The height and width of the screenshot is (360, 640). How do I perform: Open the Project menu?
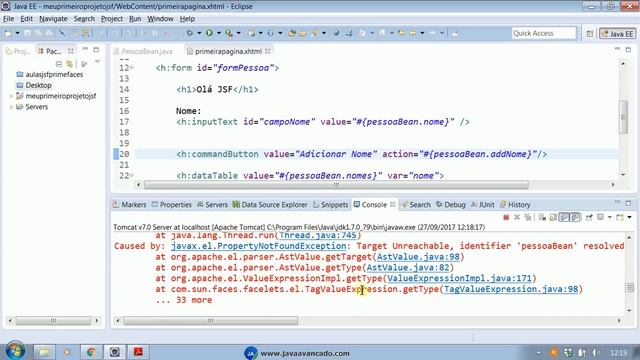point(112,19)
